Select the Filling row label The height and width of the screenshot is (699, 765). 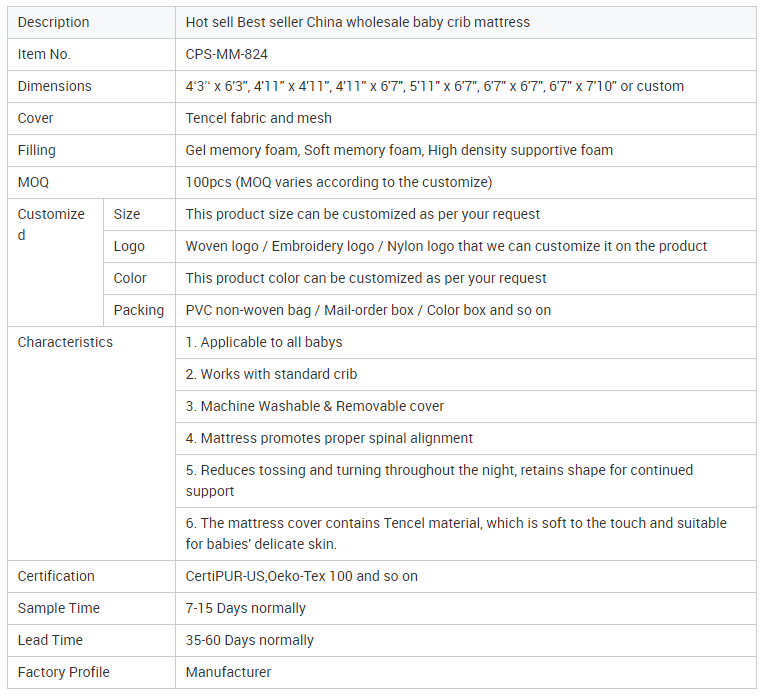coord(37,150)
